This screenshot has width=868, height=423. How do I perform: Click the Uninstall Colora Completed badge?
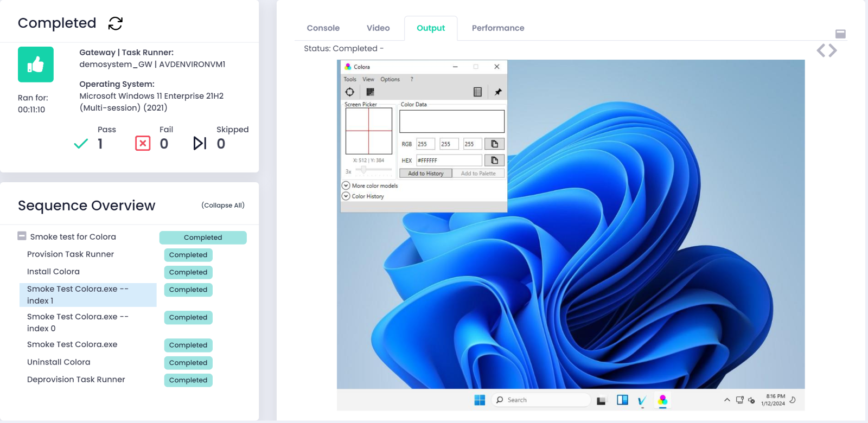point(188,363)
